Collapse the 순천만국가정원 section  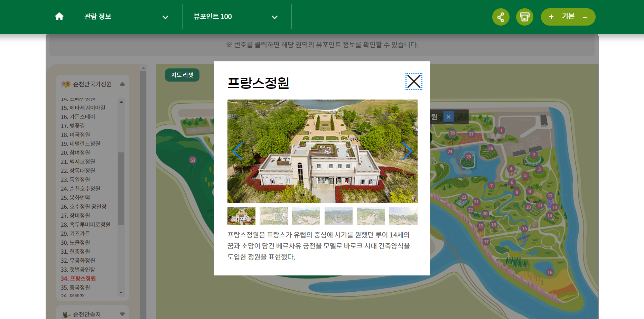pos(122,83)
